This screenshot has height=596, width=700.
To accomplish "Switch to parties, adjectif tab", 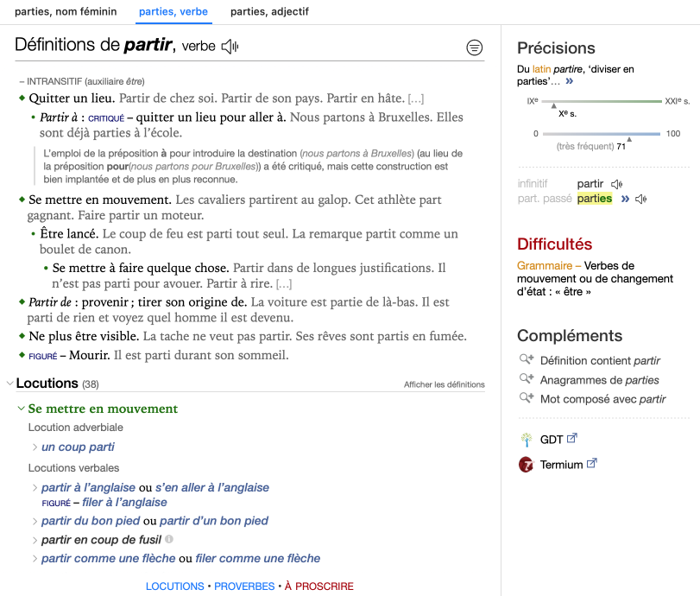I will [x=269, y=12].
